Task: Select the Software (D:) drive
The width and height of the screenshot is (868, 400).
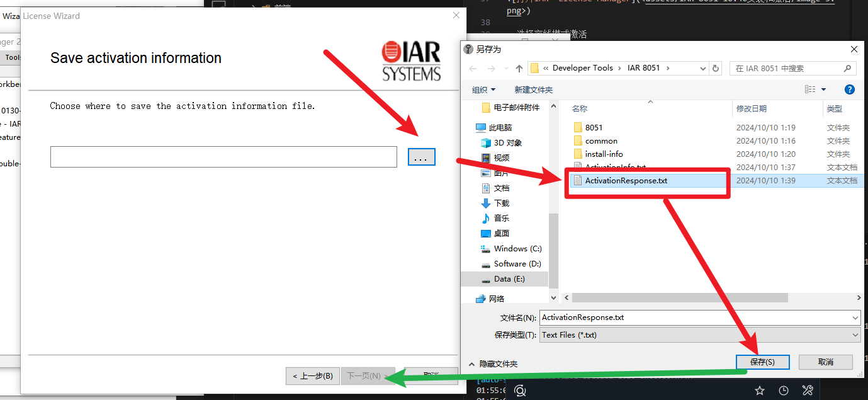Action: point(517,264)
